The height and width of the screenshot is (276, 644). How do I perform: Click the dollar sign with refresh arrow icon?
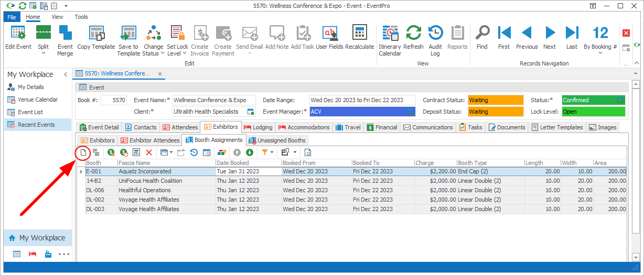click(x=124, y=152)
